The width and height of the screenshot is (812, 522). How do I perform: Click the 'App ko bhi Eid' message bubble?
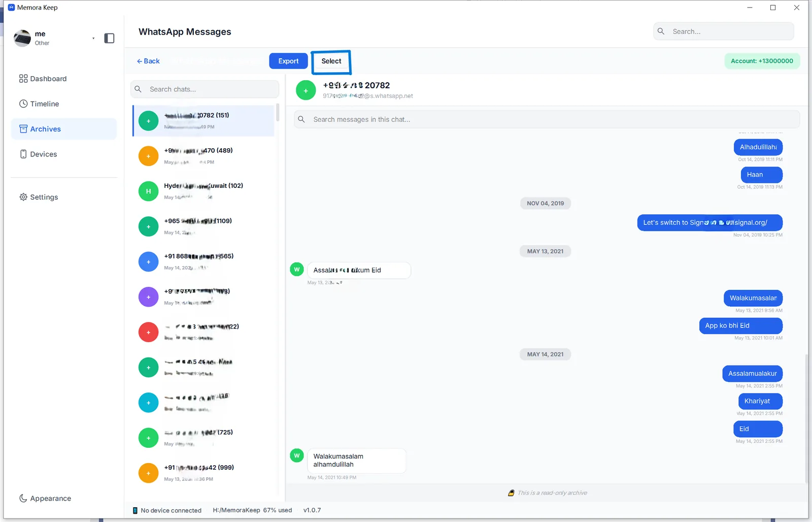pyautogui.click(x=741, y=325)
